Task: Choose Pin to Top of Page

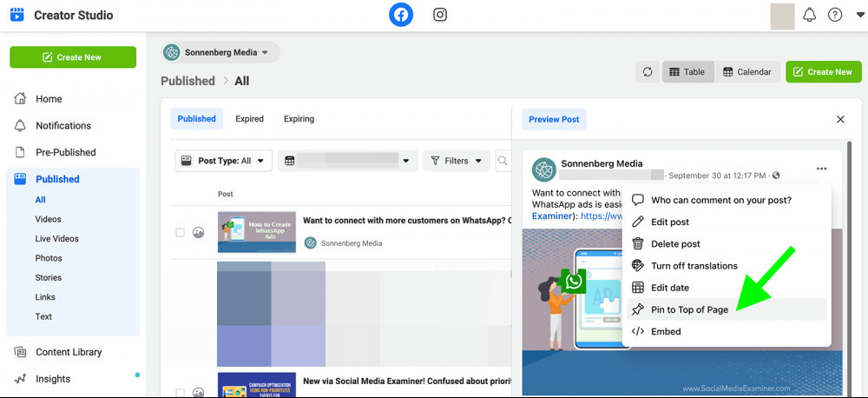Action: [x=727, y=309]
